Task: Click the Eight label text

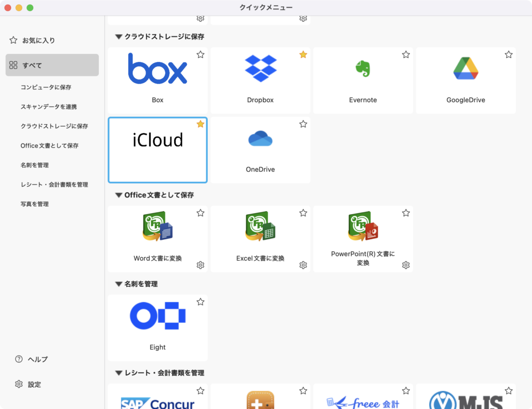Action: (x=157, y=347)
